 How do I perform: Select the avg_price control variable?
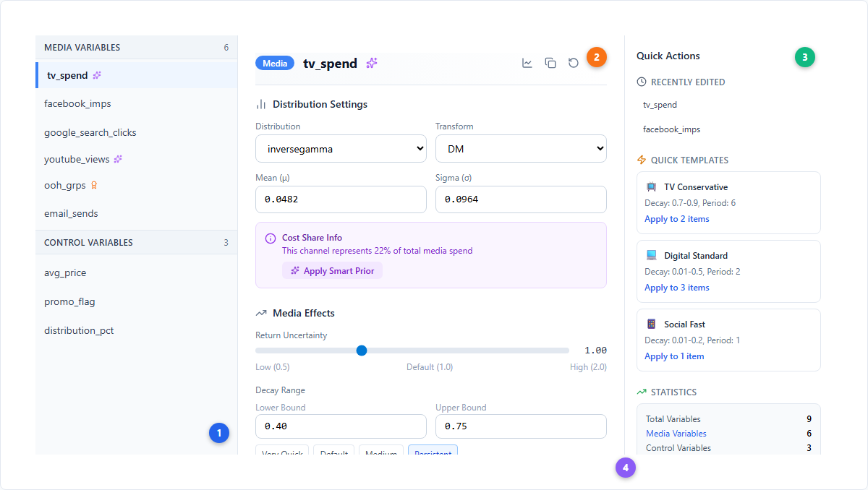click(x=137, y=272)
